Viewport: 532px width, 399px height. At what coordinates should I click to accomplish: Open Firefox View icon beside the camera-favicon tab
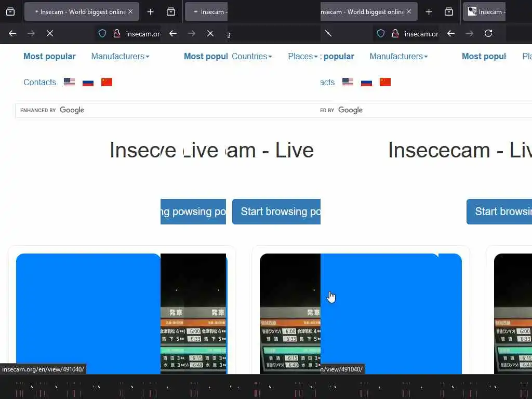click(448, 12)
